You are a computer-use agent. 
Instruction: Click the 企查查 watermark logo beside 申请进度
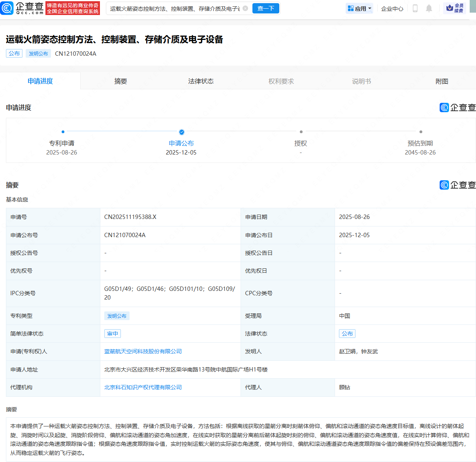click(457, 107)
